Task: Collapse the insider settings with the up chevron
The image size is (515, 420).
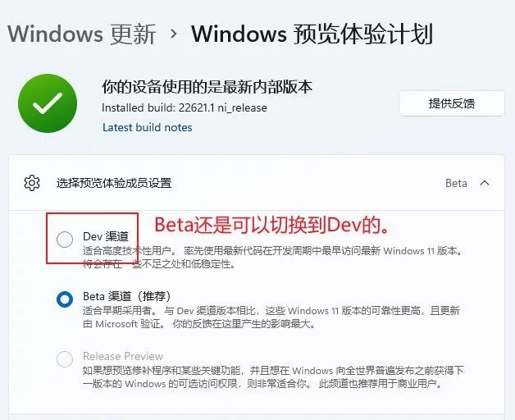Action: click(x=485, y=183)
